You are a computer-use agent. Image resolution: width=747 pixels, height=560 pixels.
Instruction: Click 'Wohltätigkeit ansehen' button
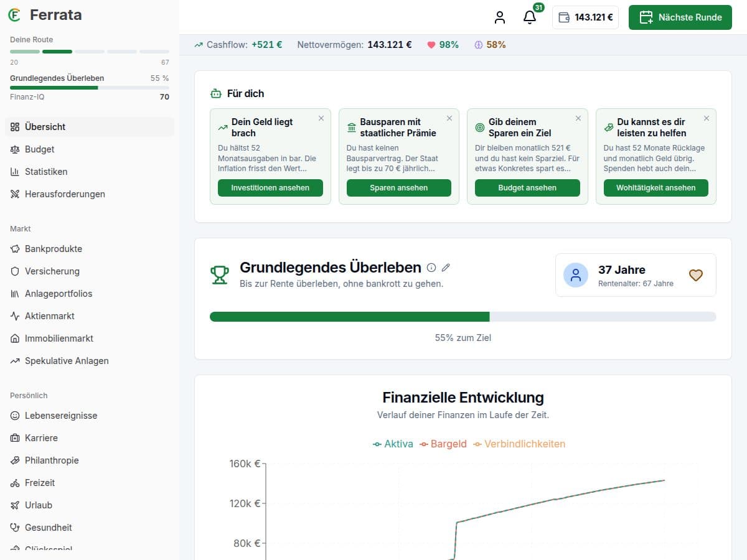click(656, 188)
